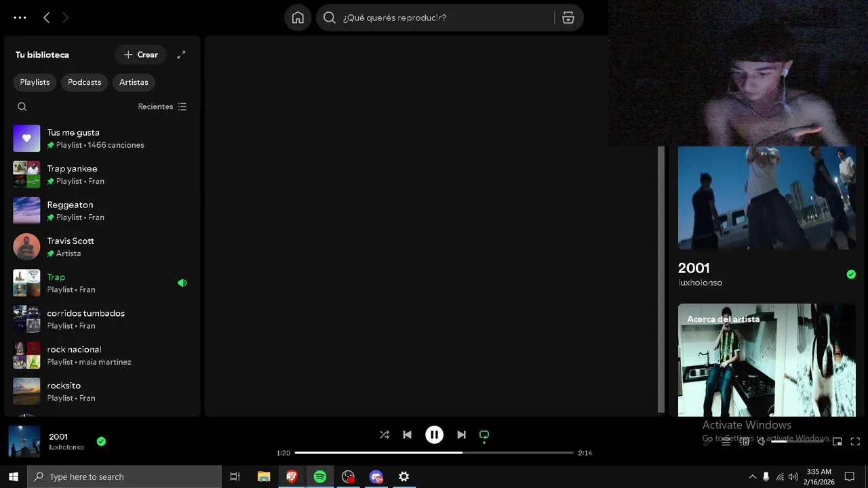Open the connect-to-device icon
The width and height of the screenshot is (868, 488).
744,441
